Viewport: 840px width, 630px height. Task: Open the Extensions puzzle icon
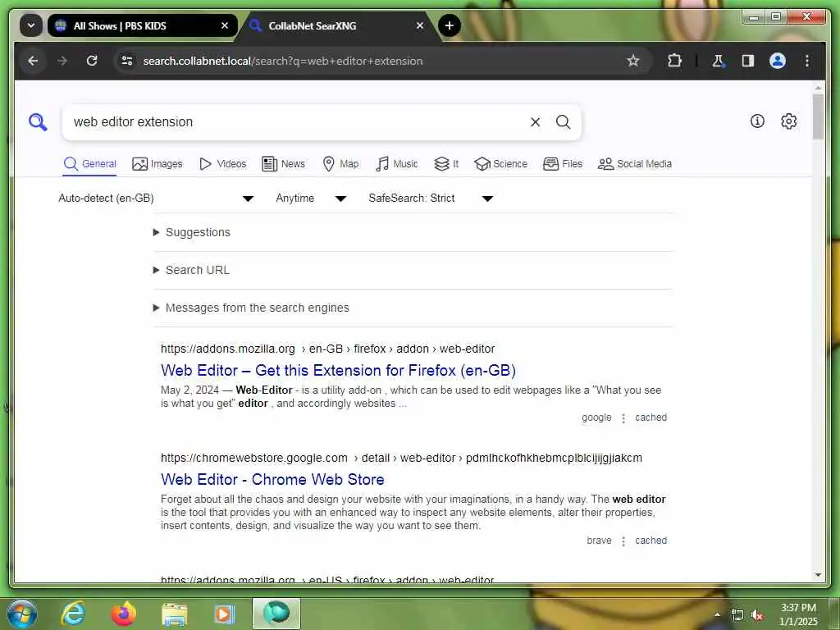point(675,61)
